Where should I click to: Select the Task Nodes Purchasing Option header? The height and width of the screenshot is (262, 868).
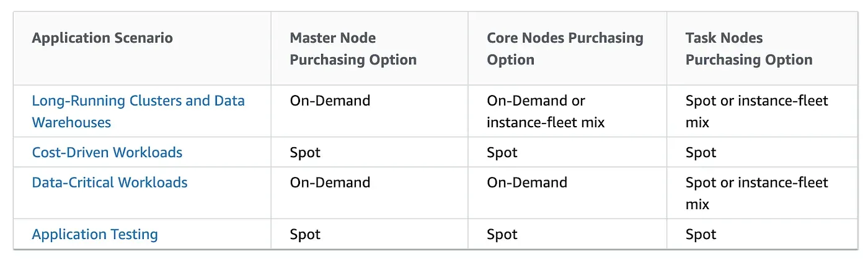point(749,49)
